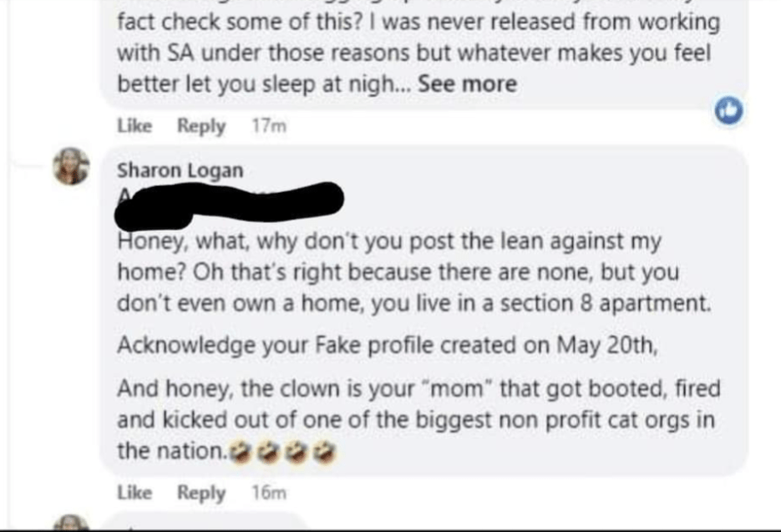This screenshot has width=781, height=532.
Task: Open the 17m timestamp link
Action: [x=268, y=126]
